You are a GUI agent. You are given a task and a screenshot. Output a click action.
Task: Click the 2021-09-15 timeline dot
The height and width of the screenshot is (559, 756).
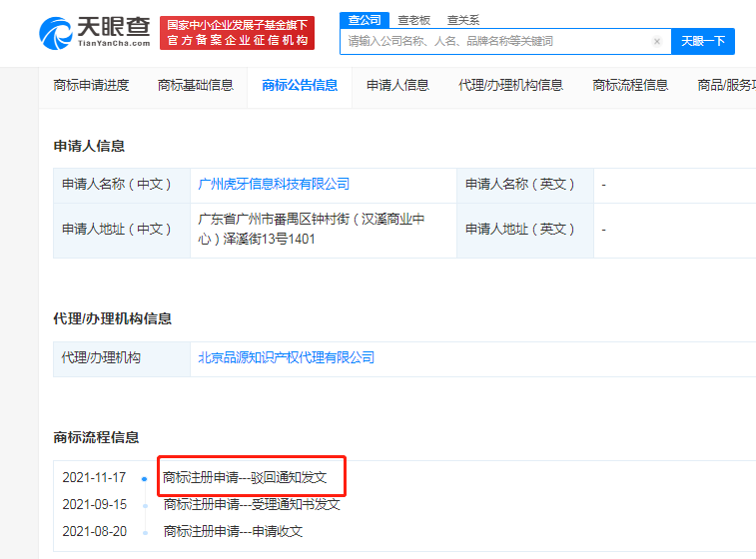145,506
